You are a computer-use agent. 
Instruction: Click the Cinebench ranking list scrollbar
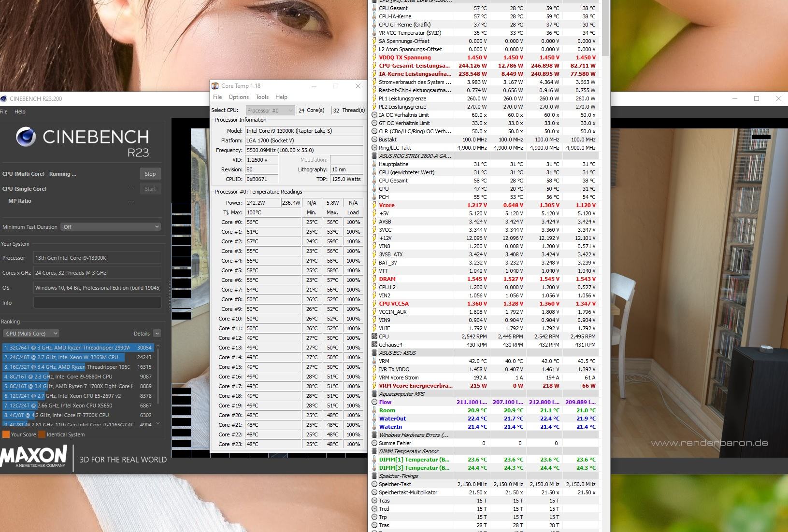point(158,385)
